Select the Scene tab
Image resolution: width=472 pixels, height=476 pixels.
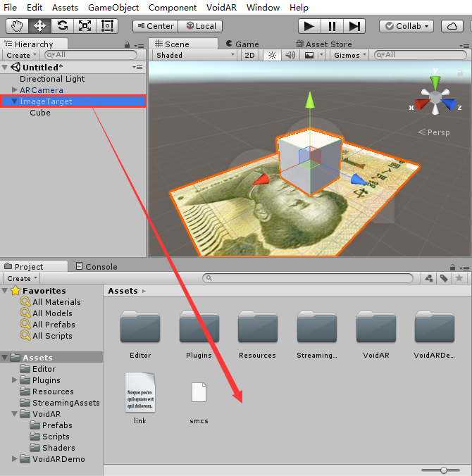point(183,44)
